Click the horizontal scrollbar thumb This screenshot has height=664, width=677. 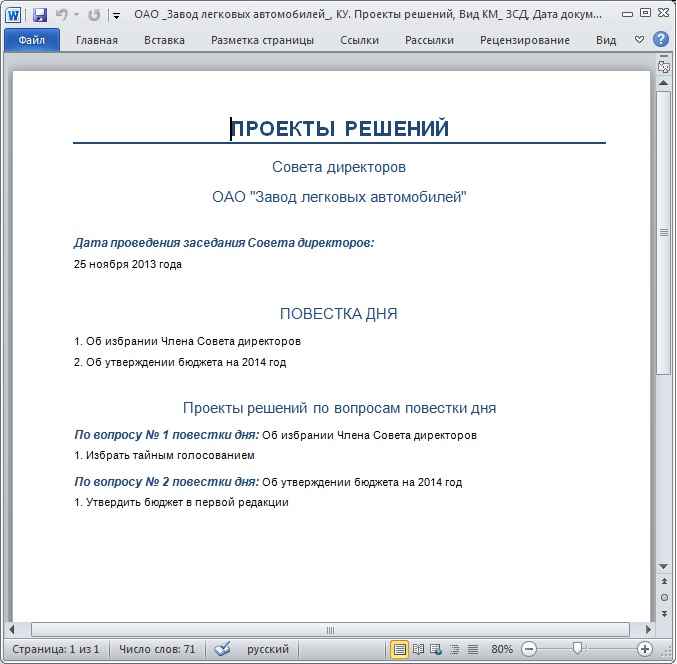pos(330,630)
